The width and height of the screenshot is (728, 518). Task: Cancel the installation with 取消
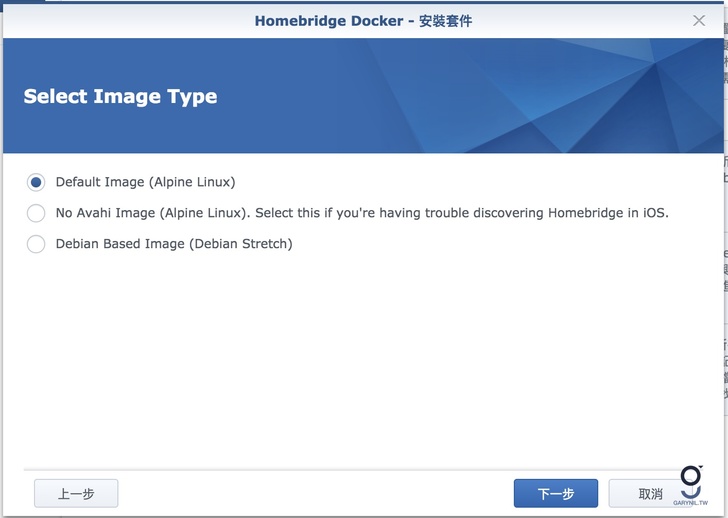(x=650, y=493)
